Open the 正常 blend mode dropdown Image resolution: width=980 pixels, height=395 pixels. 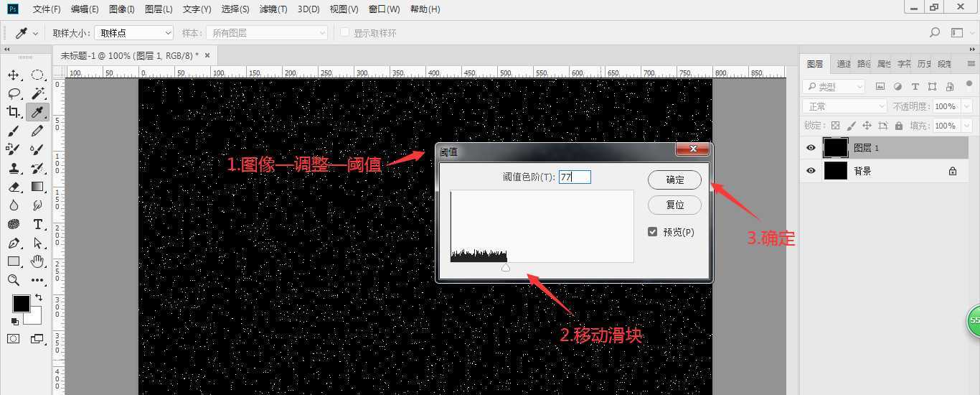[x=845, y=106]
